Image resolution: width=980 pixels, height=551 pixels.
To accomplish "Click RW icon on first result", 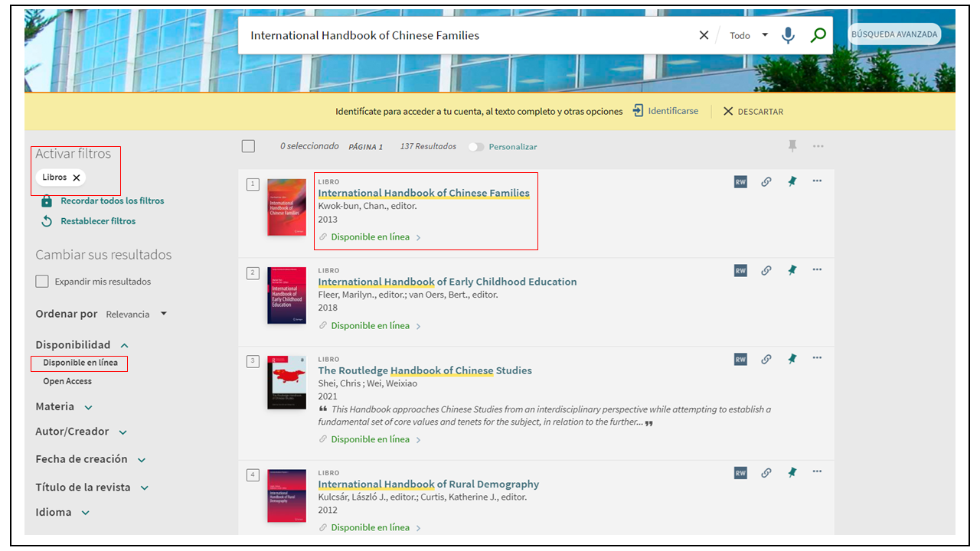I will [740, 181].
